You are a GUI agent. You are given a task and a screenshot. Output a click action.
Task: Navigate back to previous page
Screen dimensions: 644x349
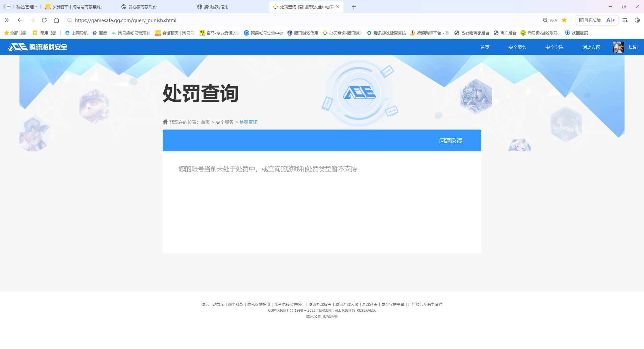(20, 20)
